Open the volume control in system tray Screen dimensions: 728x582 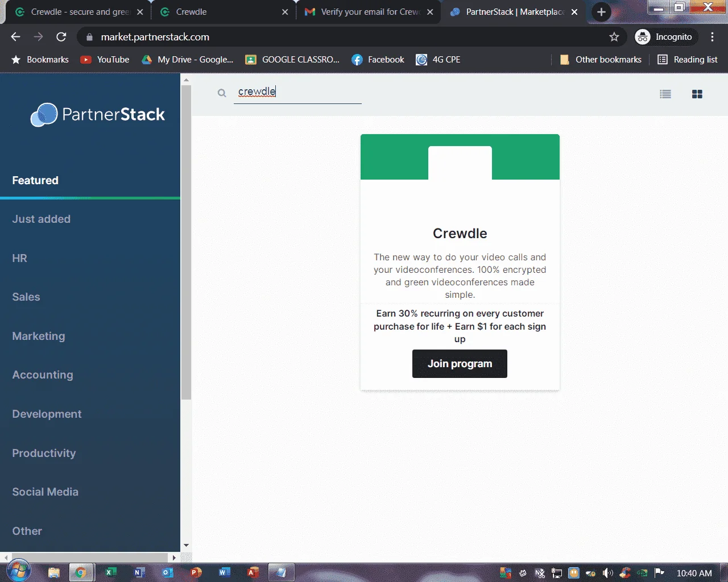coord(608,573)
